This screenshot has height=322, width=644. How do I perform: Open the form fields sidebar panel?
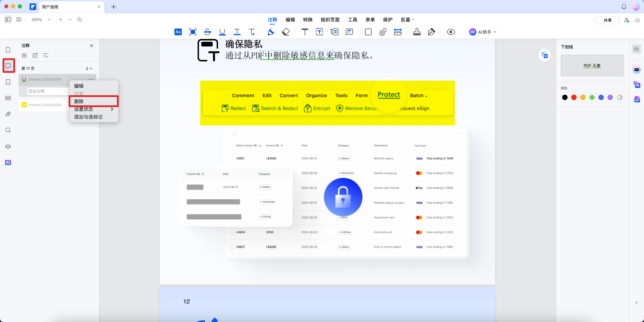[8, 98]
